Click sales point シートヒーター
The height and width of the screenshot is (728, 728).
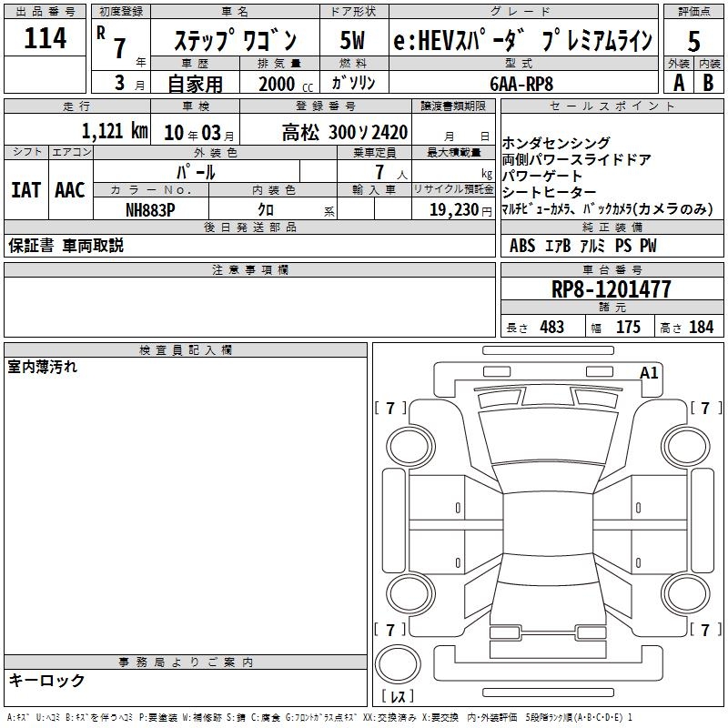549,192
